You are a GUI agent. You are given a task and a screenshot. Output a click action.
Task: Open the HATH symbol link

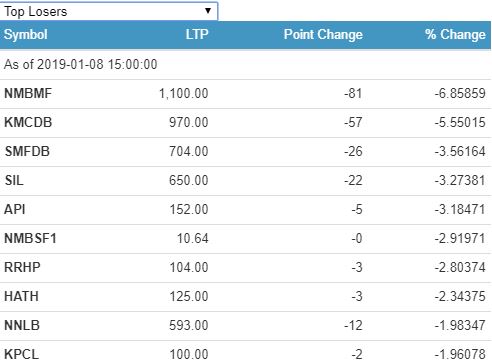[21, 296]
